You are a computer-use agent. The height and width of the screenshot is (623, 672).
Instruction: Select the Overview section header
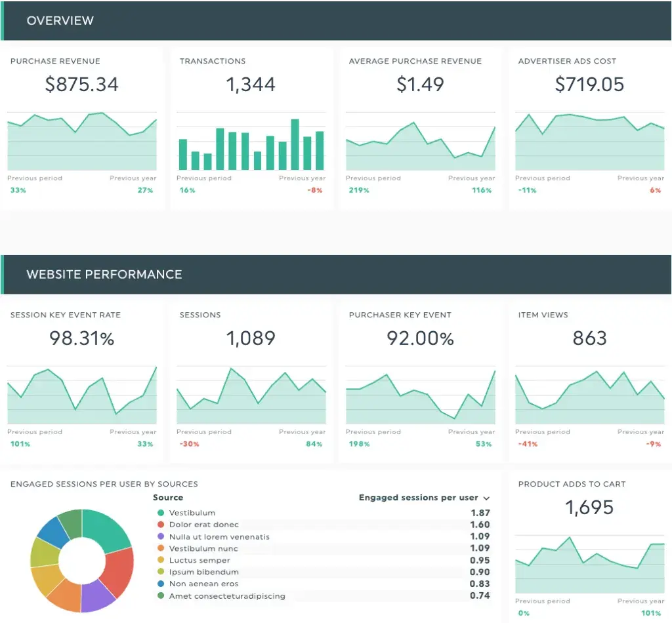point(60,20)
